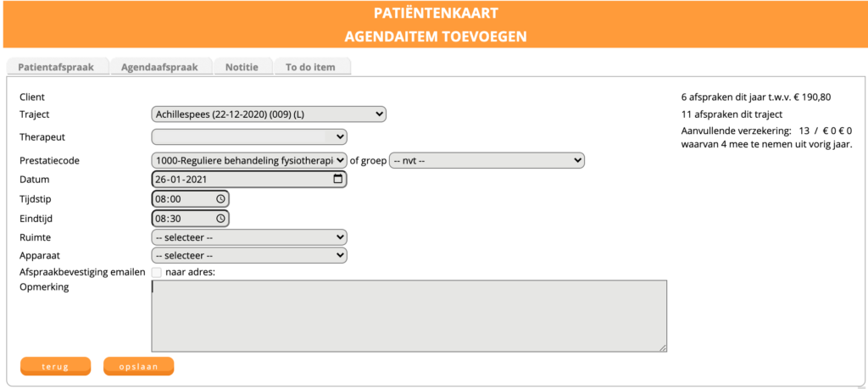The image size is (868, 389).
Task: Click into the Opmerking text area
Action: (409, 315)
